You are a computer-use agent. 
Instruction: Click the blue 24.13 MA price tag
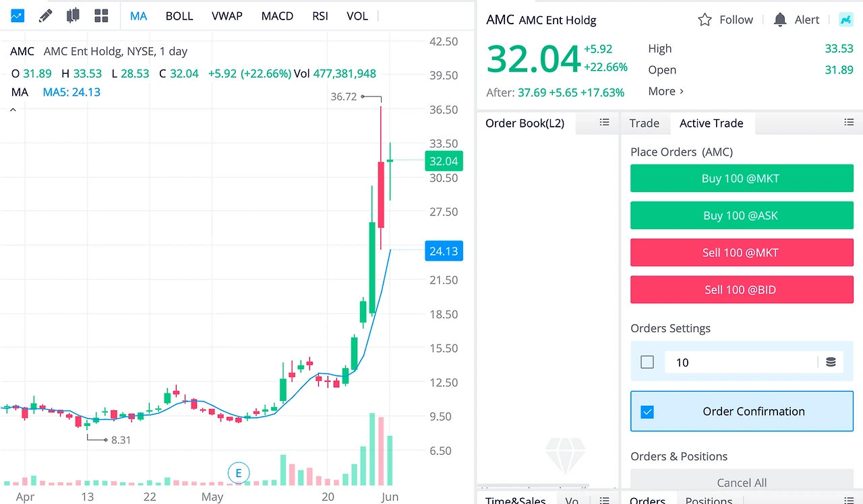tap(444, 251)
